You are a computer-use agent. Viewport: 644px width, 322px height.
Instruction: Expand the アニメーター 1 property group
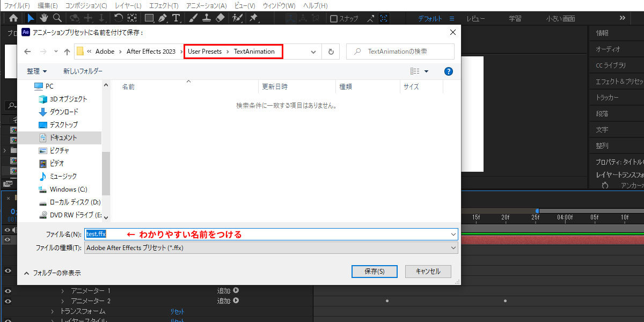(x=63, y=290)
